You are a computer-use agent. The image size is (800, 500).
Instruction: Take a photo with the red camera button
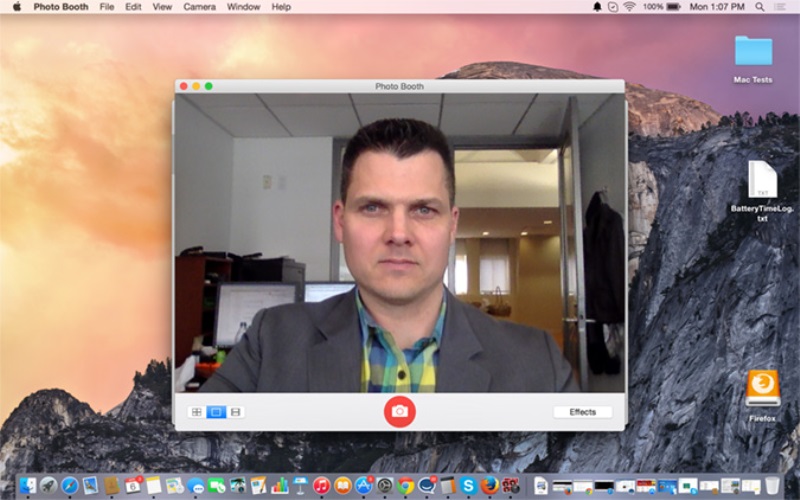click(399, 411)
